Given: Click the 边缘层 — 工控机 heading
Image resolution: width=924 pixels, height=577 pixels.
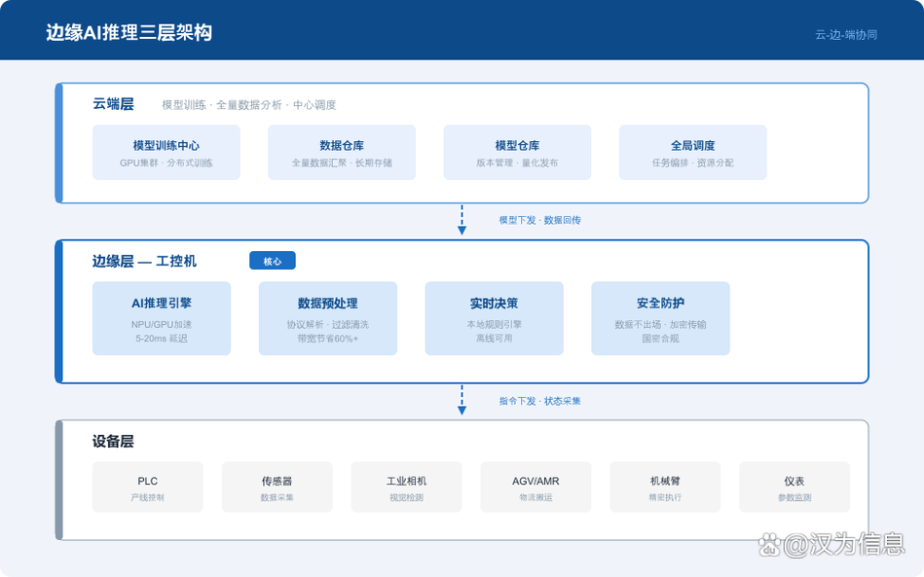Looking at the screenshot, I should 144,261.
